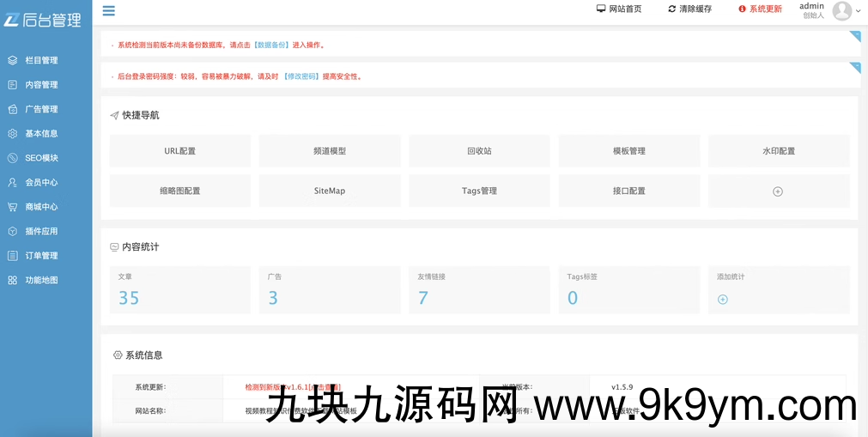Click the monitor icon beside 网站首页
Image resolution: width=868 pixels, height=437 pixels.
pos(601,9)
